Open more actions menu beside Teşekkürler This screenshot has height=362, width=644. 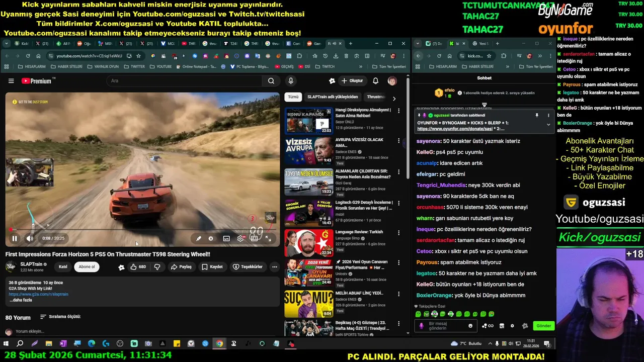tap(274, 267)
